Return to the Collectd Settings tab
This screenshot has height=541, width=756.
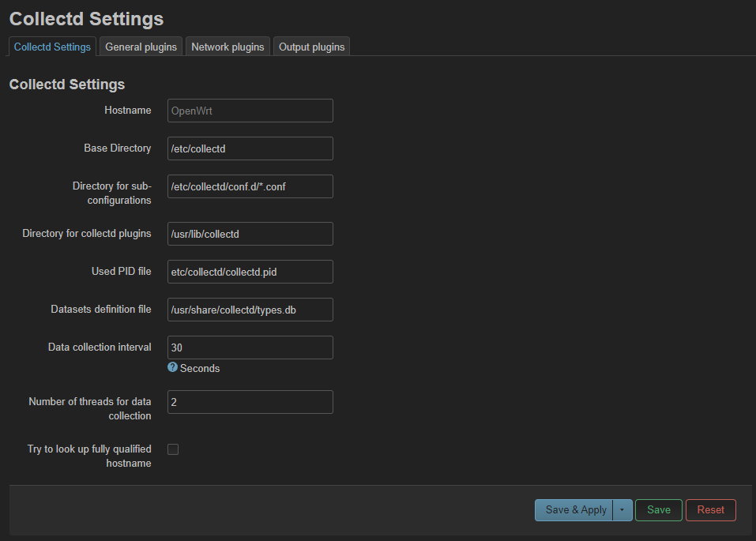51,47
